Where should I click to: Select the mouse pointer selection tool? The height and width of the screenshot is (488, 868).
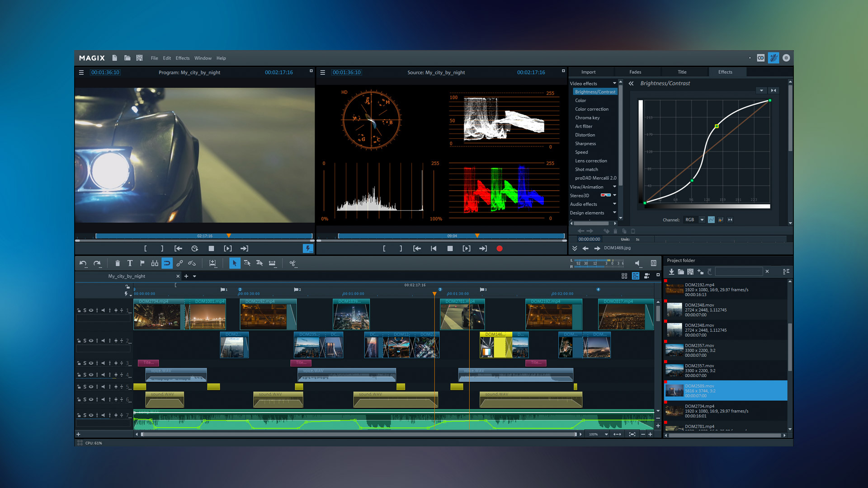(235, 263)
